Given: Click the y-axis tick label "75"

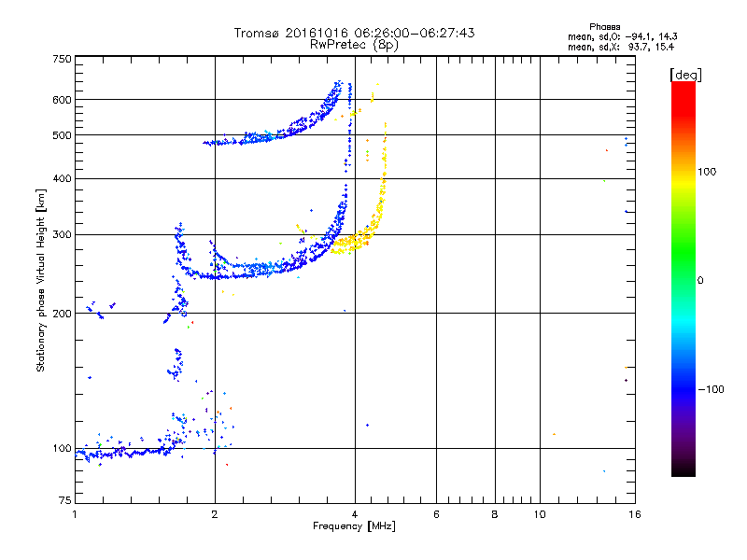Looking at the screenshot, I should (65, 500).
